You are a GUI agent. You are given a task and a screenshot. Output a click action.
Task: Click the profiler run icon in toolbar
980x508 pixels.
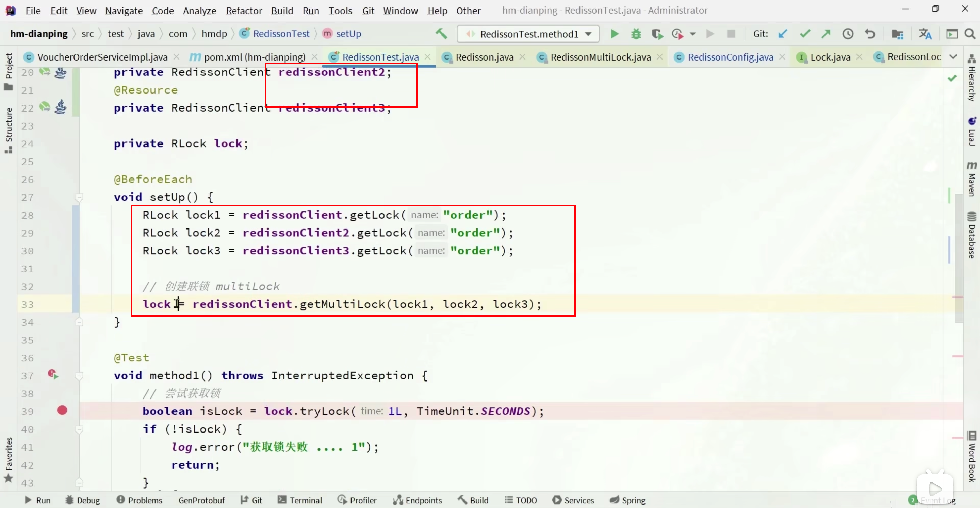pyautogui.click(x=677, y=34)
